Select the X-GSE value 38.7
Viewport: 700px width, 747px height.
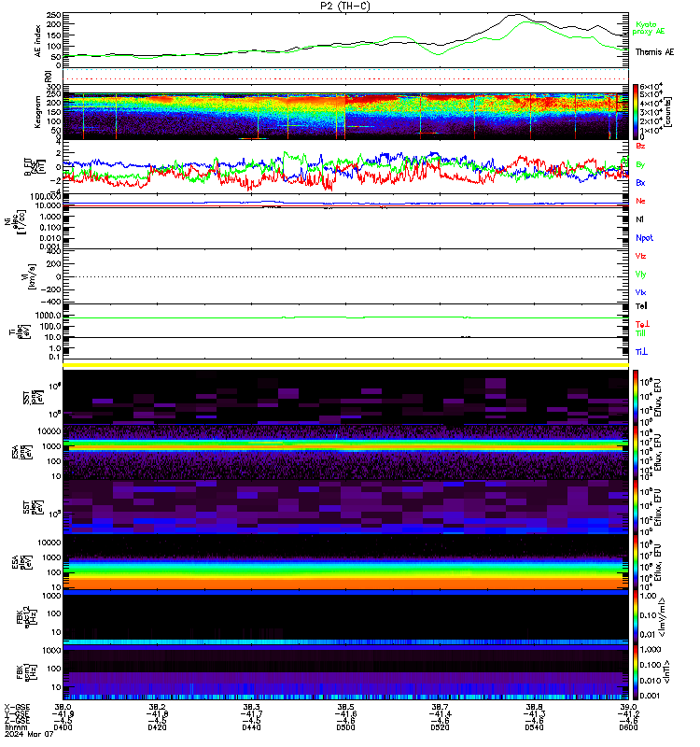click(440, 708)
